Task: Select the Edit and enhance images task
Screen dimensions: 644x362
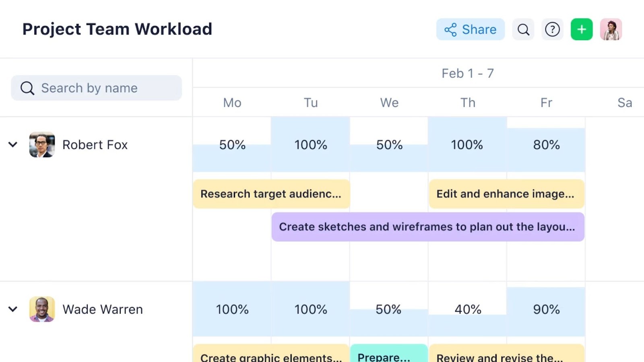Action: coord(506,193)
